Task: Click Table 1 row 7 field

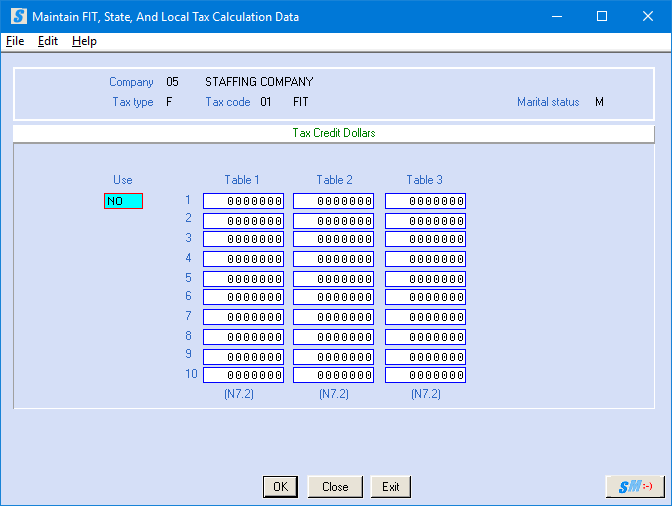Action: [x=243, y=317]
